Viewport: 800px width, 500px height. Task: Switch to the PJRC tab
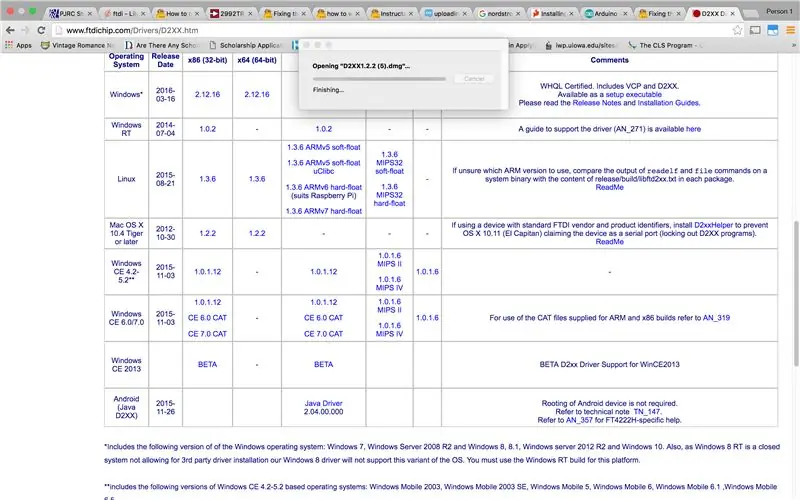(x=70, y=14)
